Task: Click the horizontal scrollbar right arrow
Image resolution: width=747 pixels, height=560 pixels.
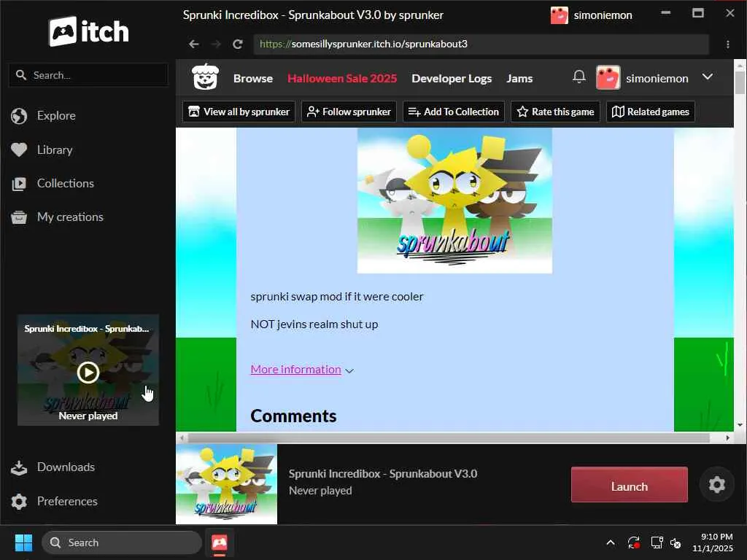Action: coord(727,437)
